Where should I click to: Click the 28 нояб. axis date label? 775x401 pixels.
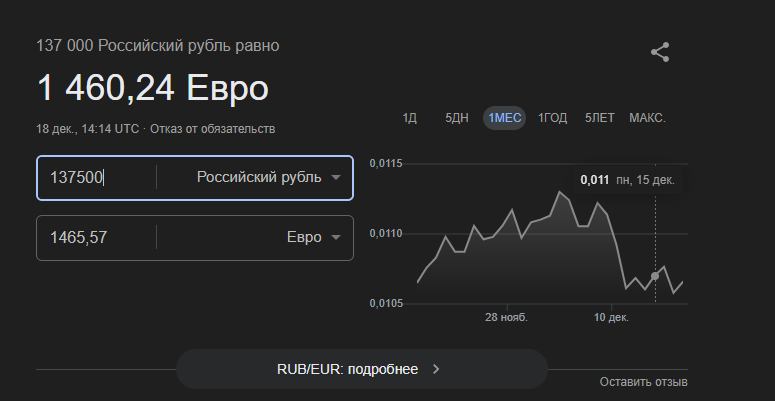(506, 317)
